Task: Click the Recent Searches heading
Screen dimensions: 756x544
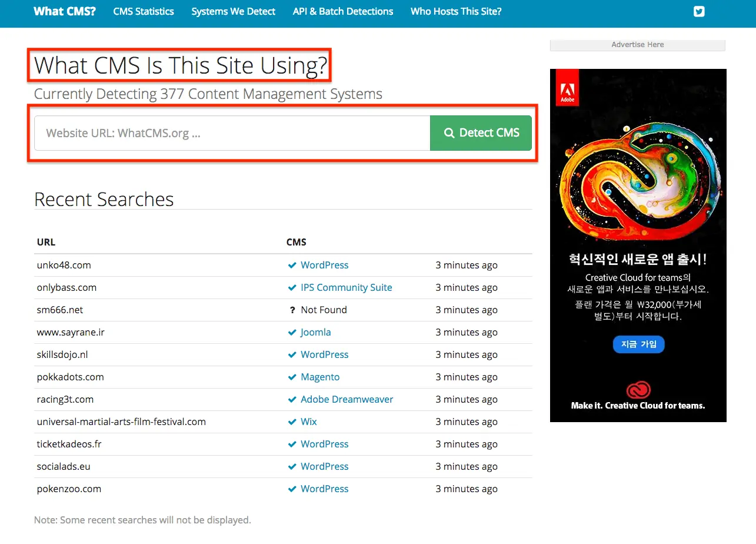Action: pyautogui.click(x=104, y=200)
